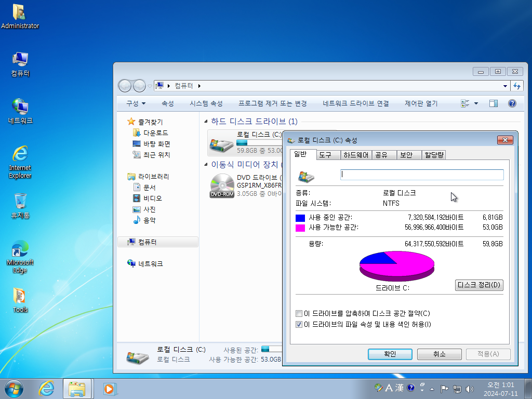Open Windows Media Player in the taskbar
The height and width of the screenshot is (399, 532).
(x=109, y=389)
